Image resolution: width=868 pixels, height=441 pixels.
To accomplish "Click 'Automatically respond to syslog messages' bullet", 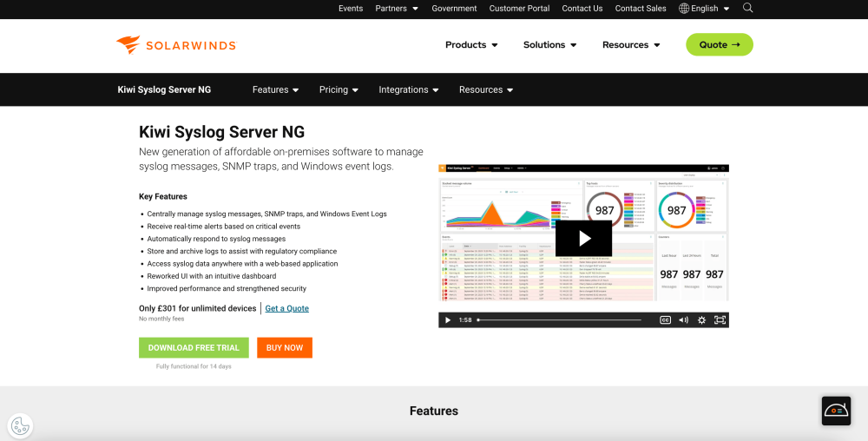I will click(x=216, y=239).
